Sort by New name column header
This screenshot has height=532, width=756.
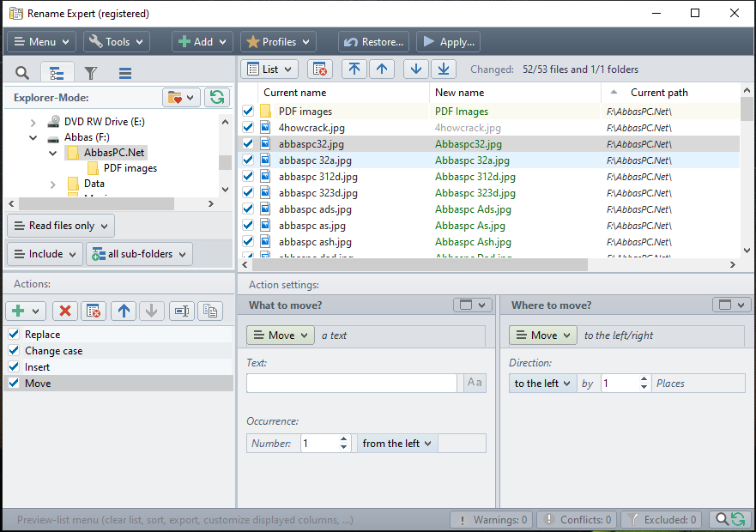515,93
